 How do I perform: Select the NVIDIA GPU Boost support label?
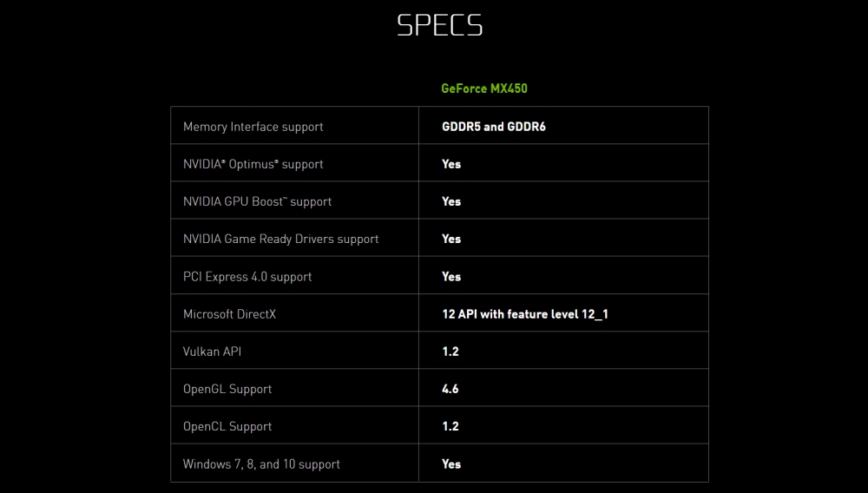point(257,201)
